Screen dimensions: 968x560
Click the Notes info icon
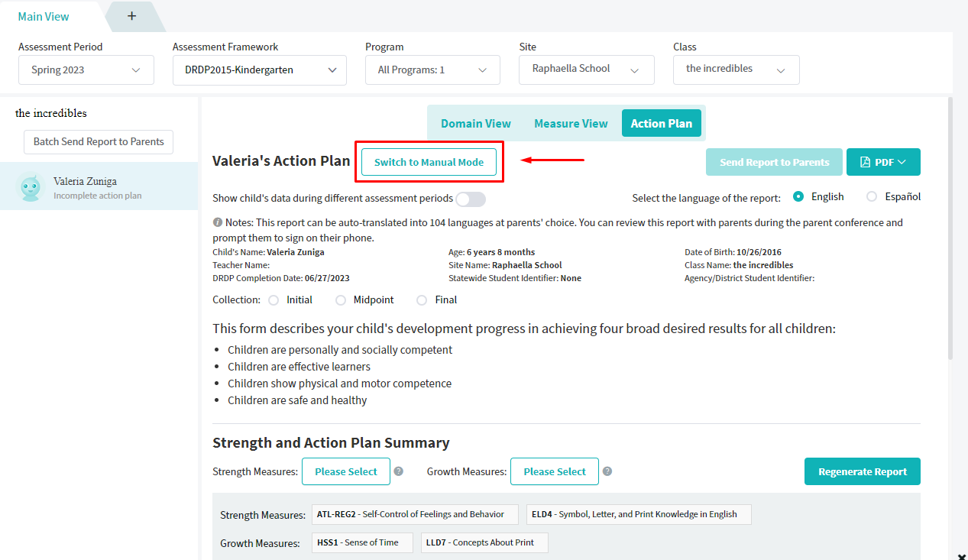[218, 223]
